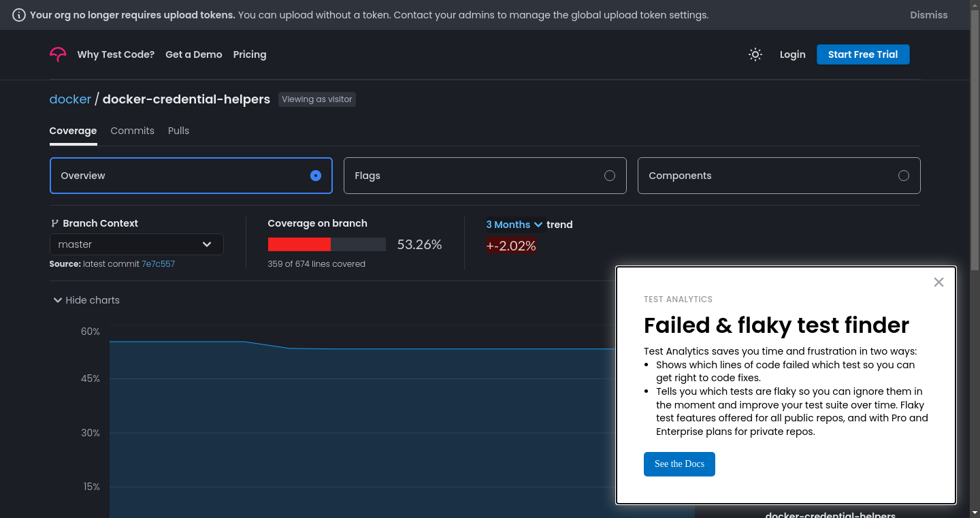This screenshot has height=518, width=980.
Task: Dismiss the upload tokens banner
Action: pyautogui.click(x=929, y=15)
